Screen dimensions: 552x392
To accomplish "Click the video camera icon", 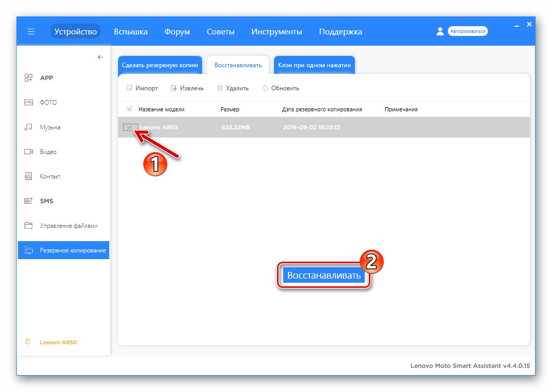I will (x=29, y=152).
